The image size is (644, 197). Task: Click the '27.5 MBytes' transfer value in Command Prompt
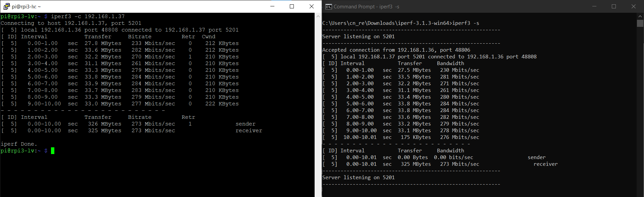click(x=414, y=70)
